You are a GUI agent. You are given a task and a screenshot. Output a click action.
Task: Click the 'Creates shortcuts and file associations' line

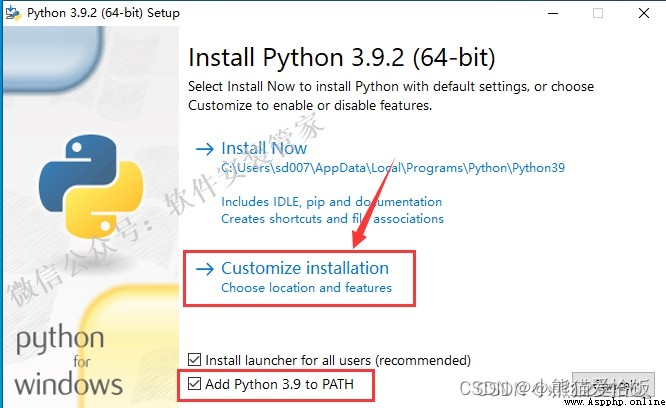(x=332, y=219)
